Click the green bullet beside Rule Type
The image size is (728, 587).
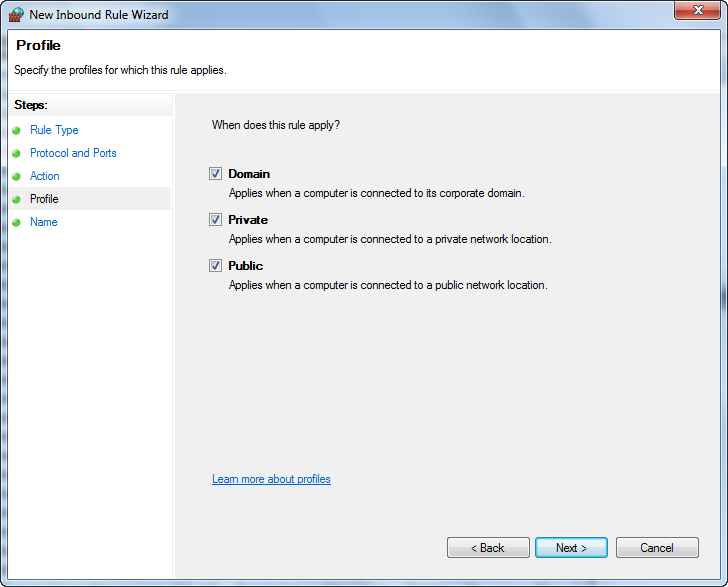pyautogui.click(x=16, y=130)
